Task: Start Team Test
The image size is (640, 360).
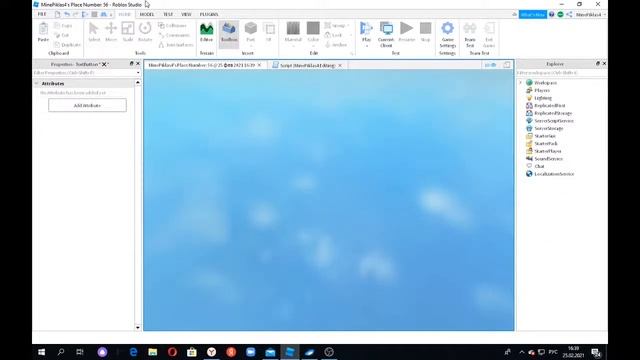Action: [470, 34]
